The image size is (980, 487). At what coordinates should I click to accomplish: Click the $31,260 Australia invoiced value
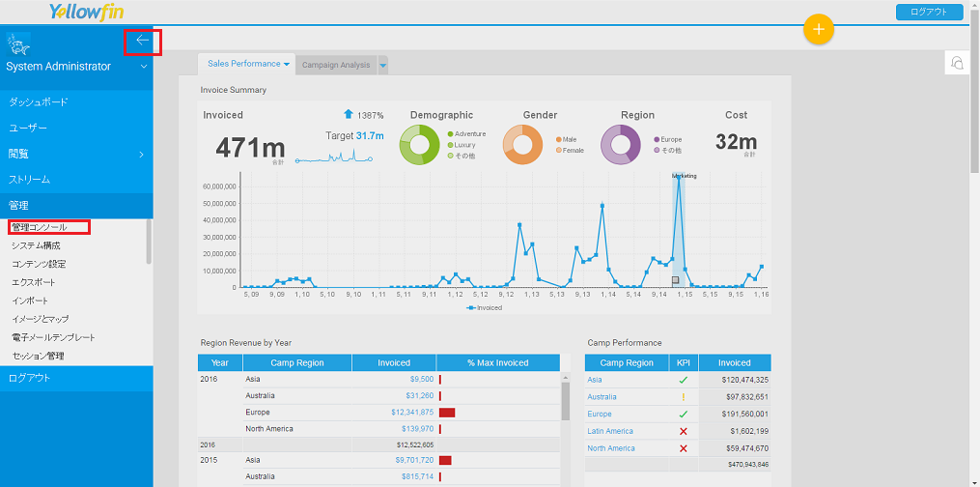click(419, 396)
